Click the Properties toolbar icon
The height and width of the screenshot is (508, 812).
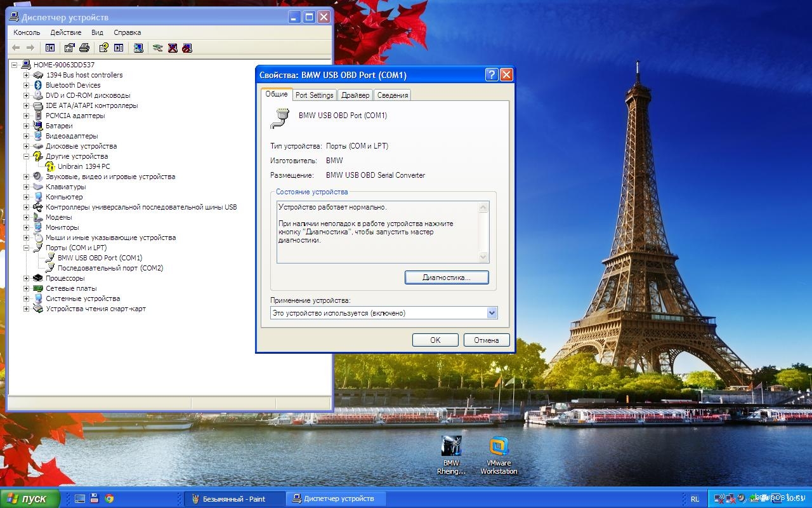(x=70, y=48)
